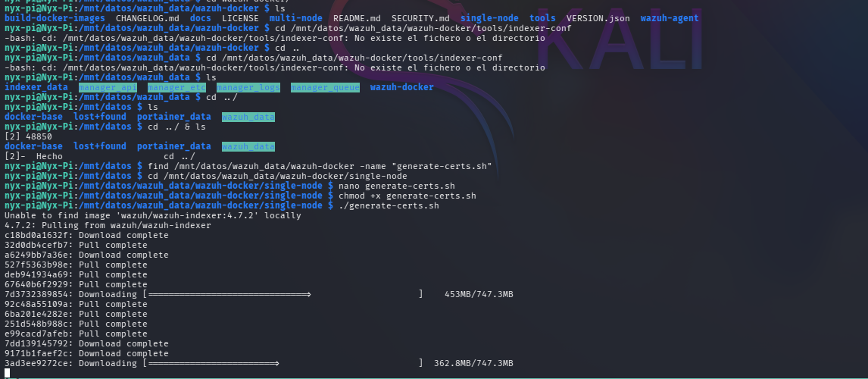Screen dimensions: 868x379
Task: Click the docs directory name
Action: click(x=200, y=18)
